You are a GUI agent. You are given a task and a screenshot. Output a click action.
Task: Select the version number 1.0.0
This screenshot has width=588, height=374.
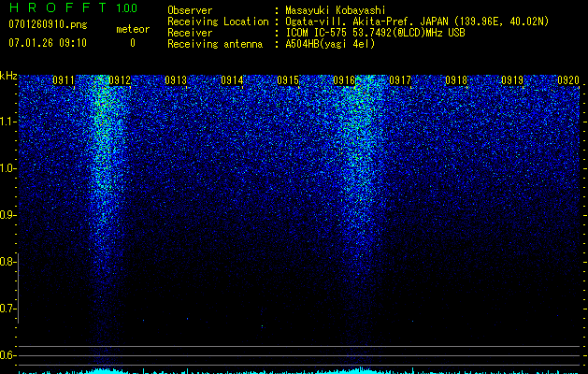click(127, 7)
